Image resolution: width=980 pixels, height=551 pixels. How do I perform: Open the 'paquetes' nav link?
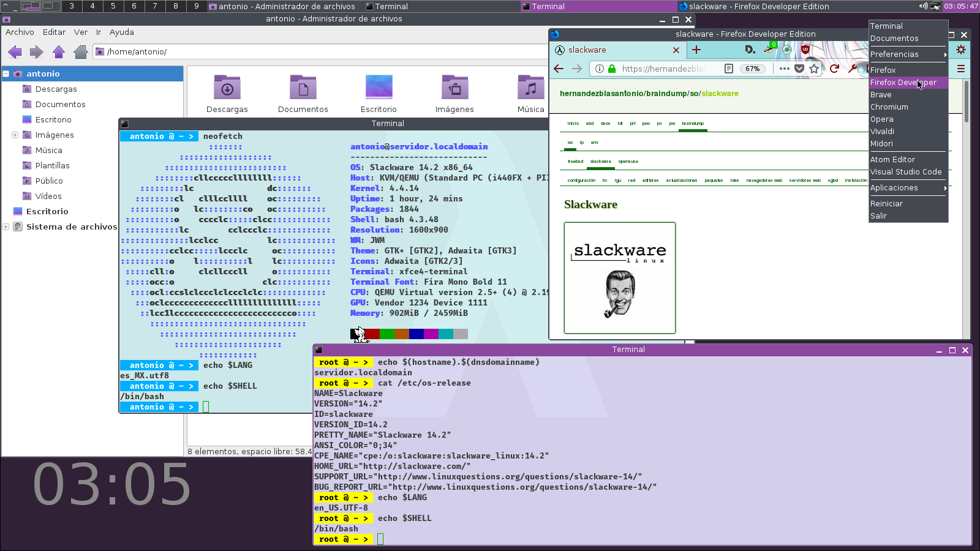[x=714, y=181]
